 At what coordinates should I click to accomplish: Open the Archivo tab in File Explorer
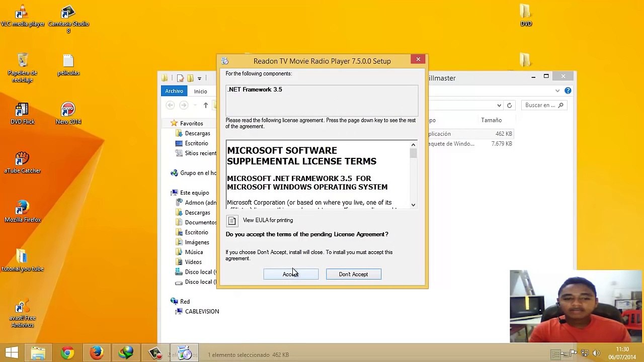[x=174, y=91]
